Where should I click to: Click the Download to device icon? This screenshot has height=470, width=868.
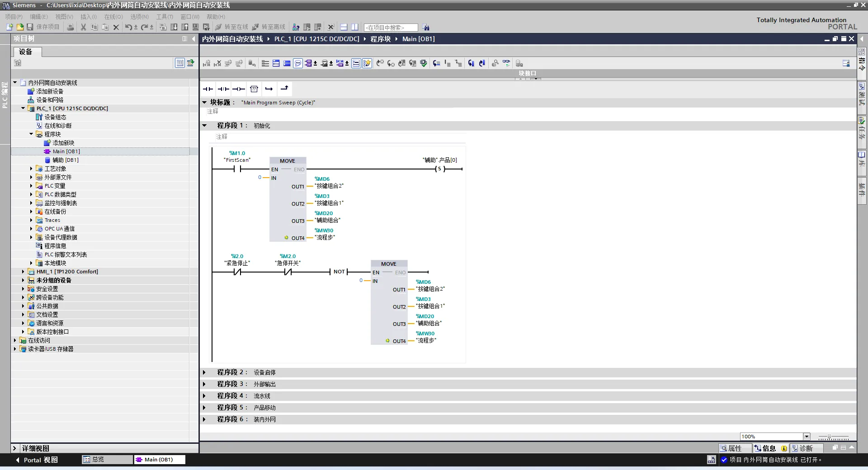coord(174,27)
